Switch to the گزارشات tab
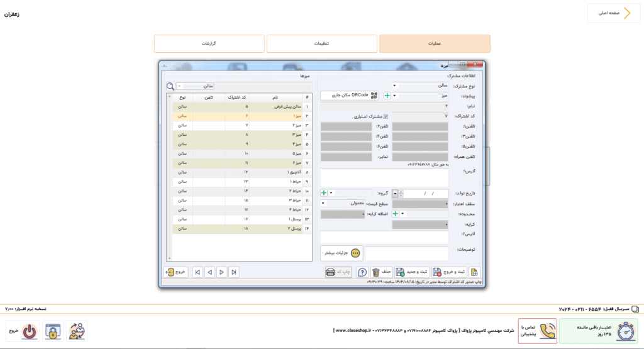The image size is (644, 349). coord(209,43)
